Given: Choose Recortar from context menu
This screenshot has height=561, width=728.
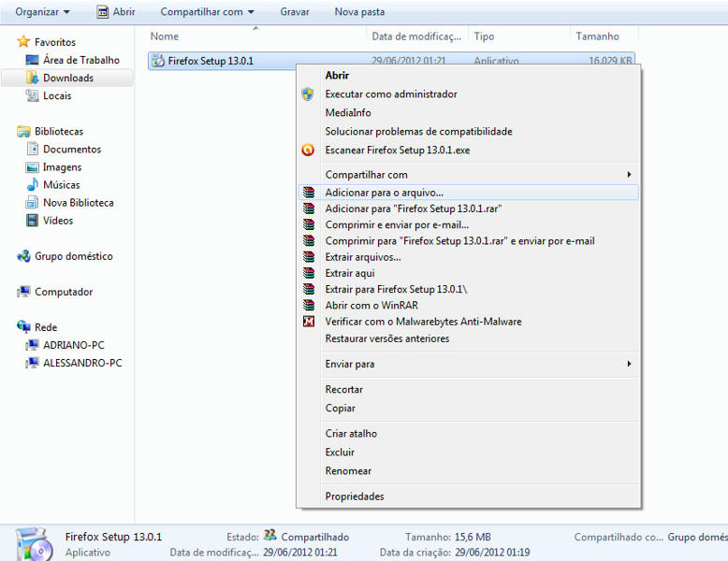Looking at the screenshot, I should (470, 389).
